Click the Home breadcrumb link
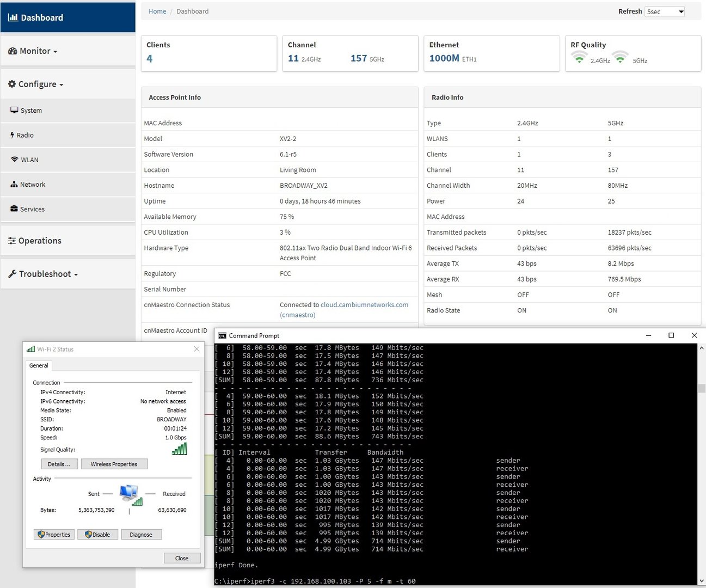 click(x=157, y=11)
